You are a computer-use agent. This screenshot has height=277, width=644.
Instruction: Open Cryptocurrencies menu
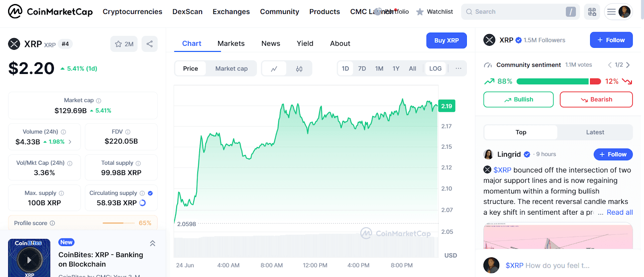[x=132, y=12]
